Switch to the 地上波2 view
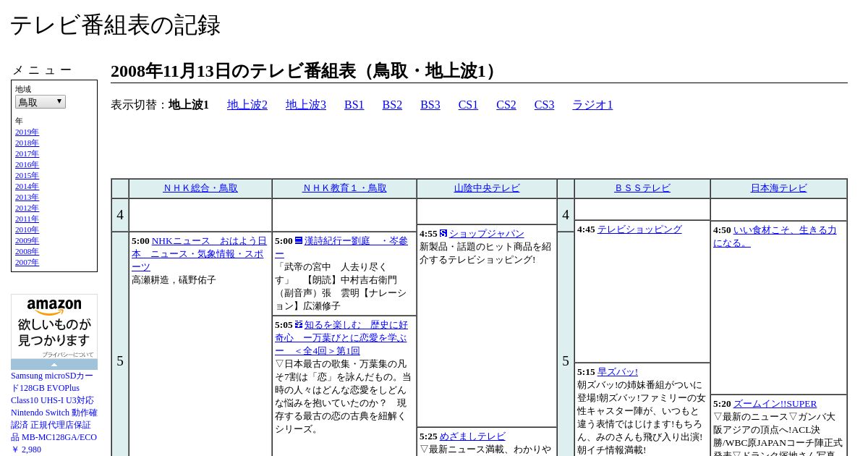868x456 pixels. click(247, 105)
